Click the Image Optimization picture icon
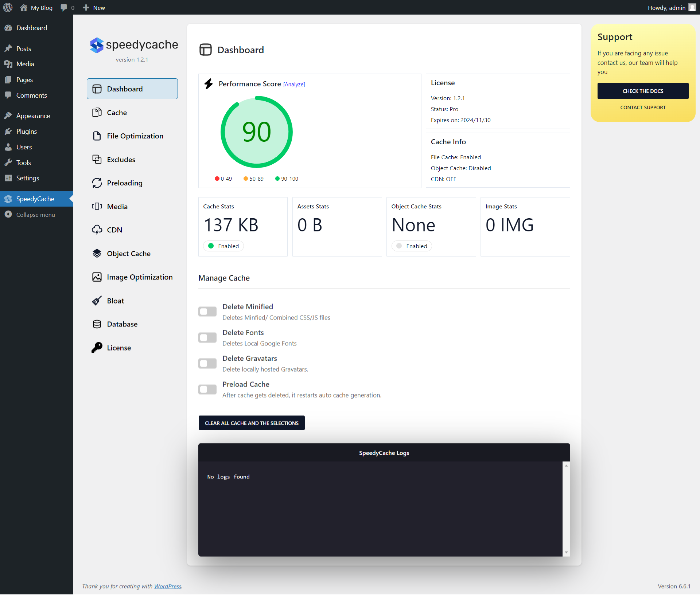Viewport: 700px width, 595px height. (97, 277)
